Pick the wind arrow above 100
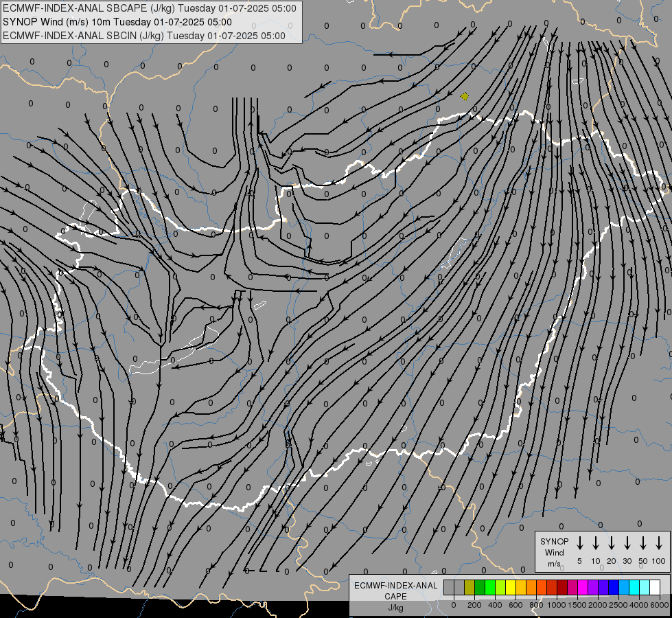This screenshot has height=618, width=672. (659, 543)
